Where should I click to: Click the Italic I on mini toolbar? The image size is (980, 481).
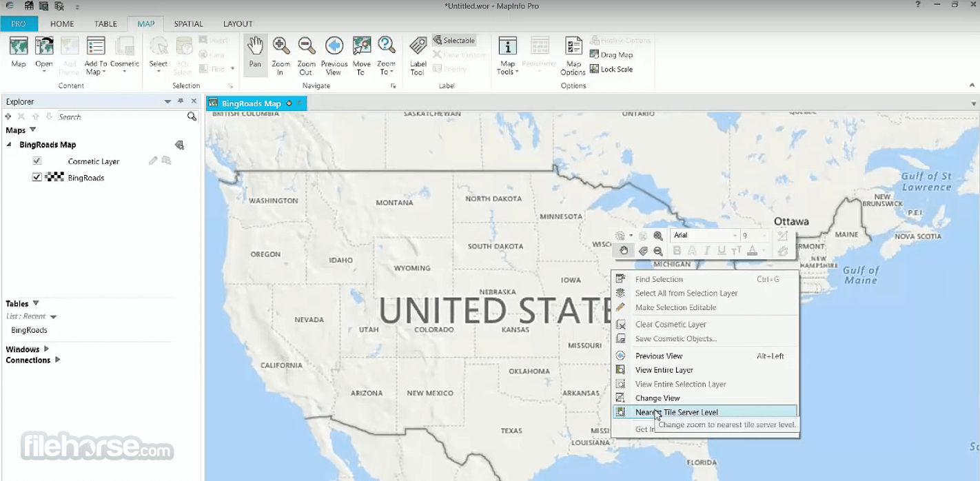click(706, 251)
